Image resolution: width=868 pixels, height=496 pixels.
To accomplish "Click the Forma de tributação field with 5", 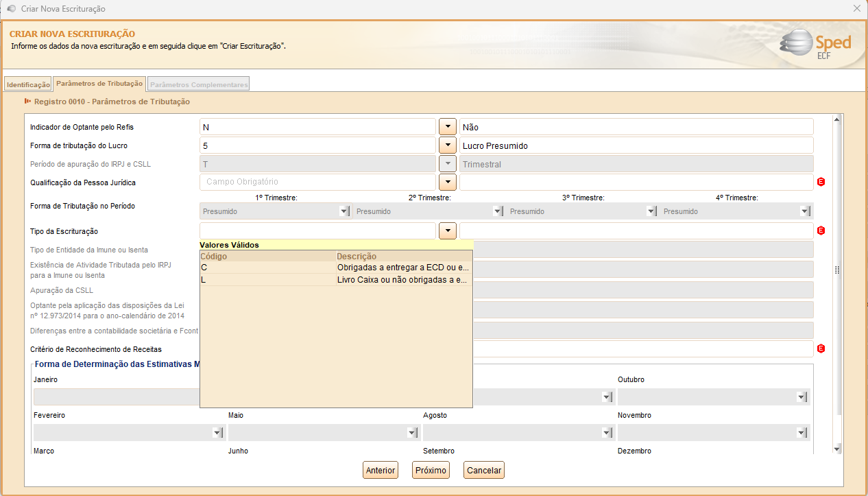I will 317,145.
